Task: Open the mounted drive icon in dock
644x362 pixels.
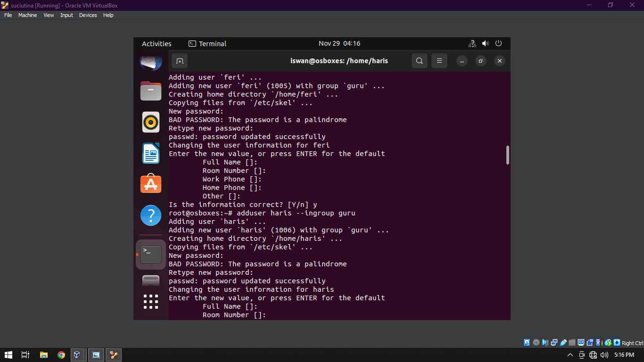Action: 151,280
